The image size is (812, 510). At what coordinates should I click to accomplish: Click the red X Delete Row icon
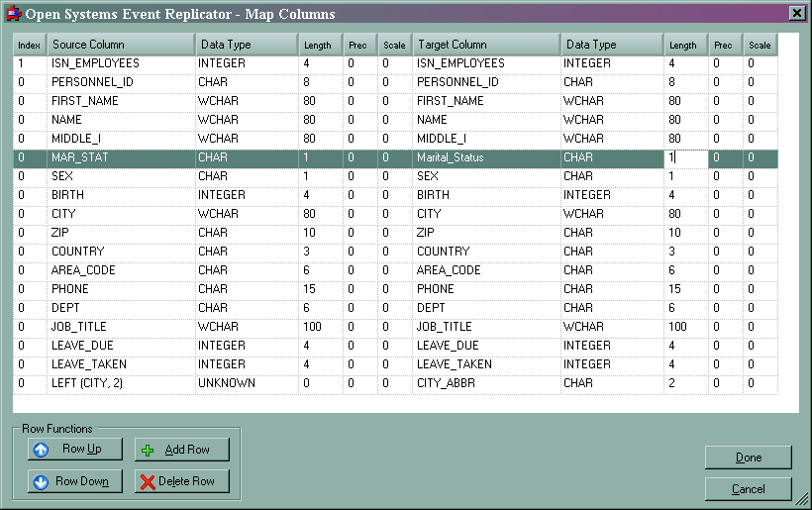click(148, 482)
